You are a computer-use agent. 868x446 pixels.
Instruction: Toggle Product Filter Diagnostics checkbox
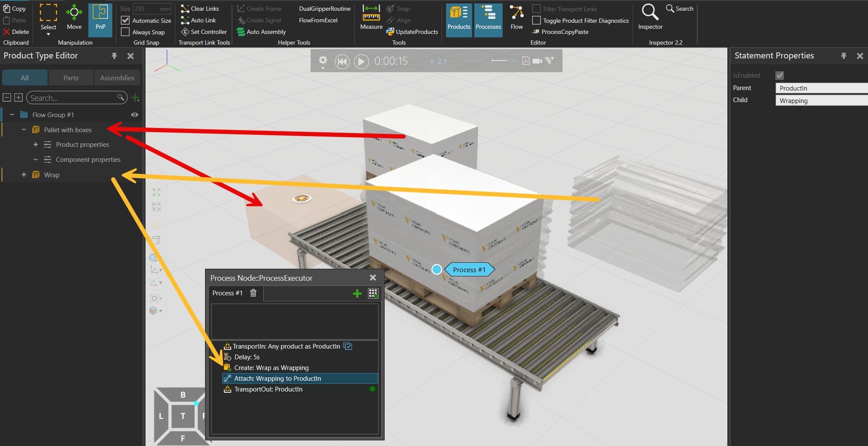click(x=536, y=20)
